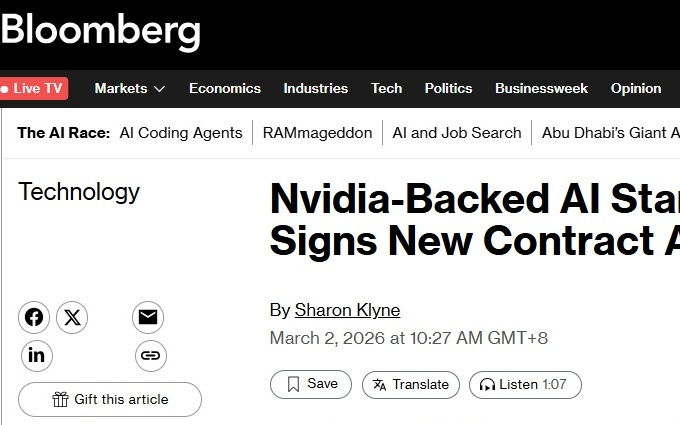
Task: Share article via email icon
Action: (148, 318)
